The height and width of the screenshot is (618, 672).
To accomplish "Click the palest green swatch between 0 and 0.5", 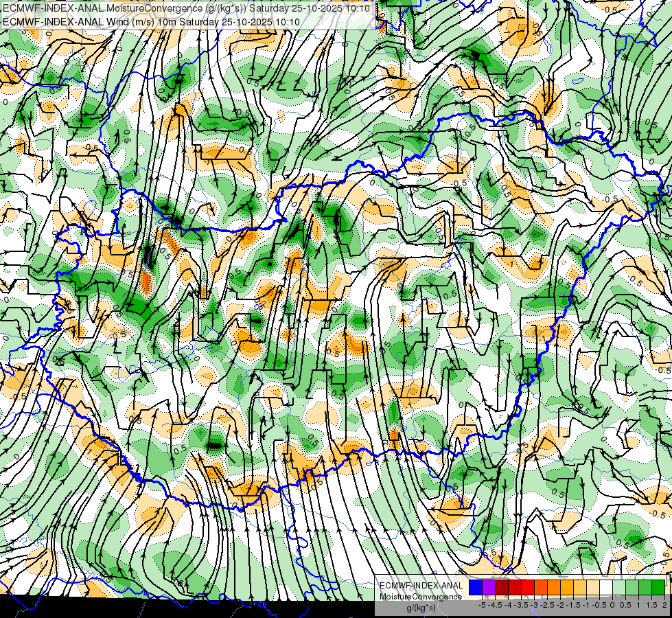I will (619, 588).
